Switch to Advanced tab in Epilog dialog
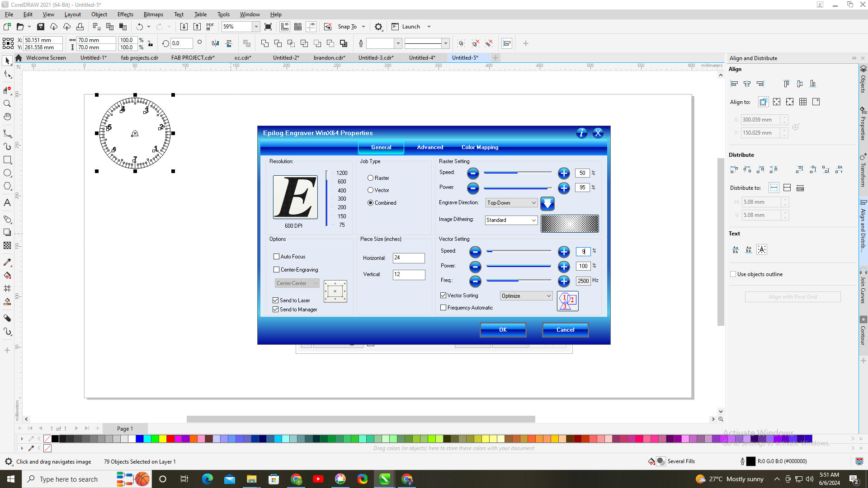 pyautogui.click(x=430, y=147)
